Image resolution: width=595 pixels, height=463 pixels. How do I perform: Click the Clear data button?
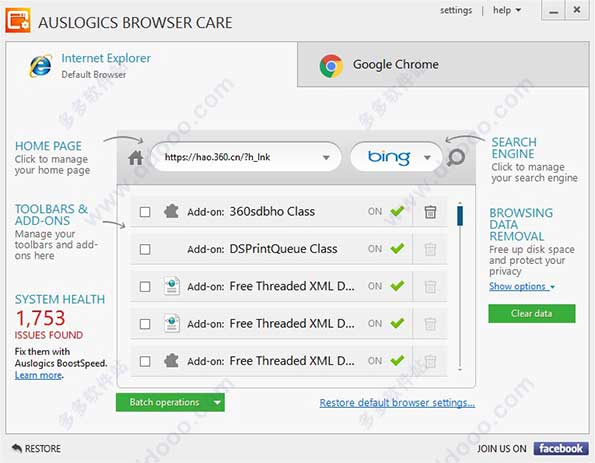tap(532, 313)
